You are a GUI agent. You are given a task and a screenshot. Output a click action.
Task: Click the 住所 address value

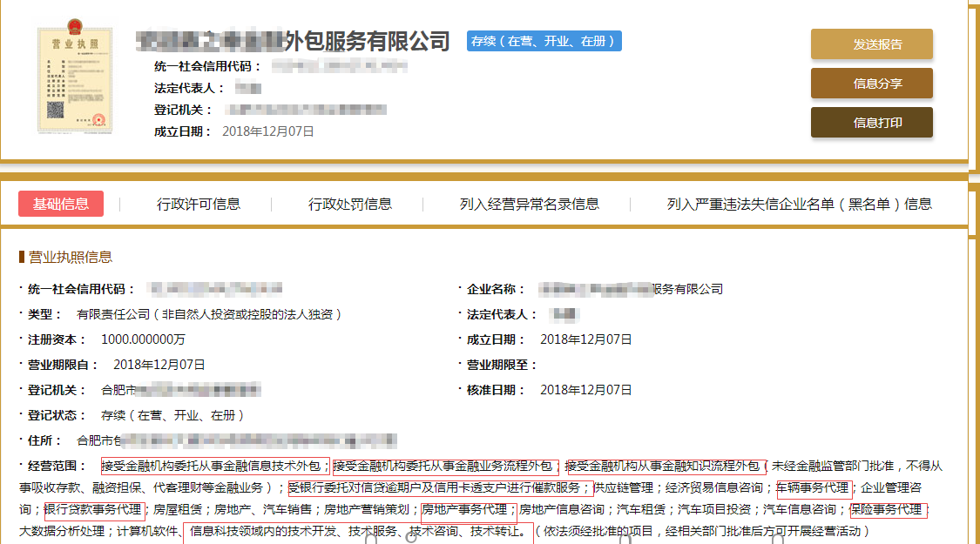(x=236, y=441)
